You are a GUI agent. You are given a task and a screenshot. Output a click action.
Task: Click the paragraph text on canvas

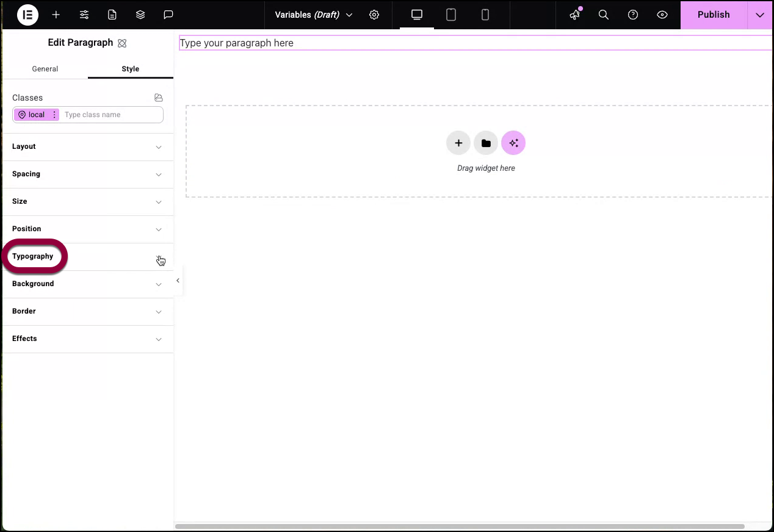[237, 43]
